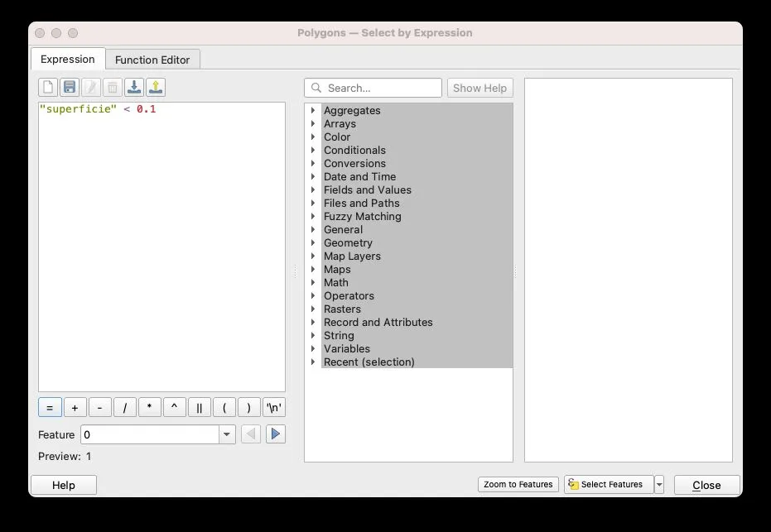
Task: Open the Feature combo box dropdown
Action: click(227, 434)
